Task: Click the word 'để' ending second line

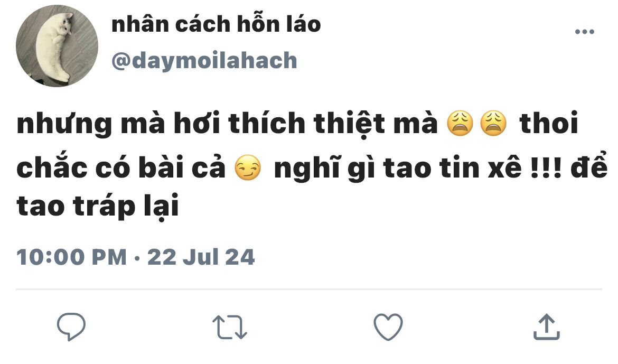Action: click(589, 166)
